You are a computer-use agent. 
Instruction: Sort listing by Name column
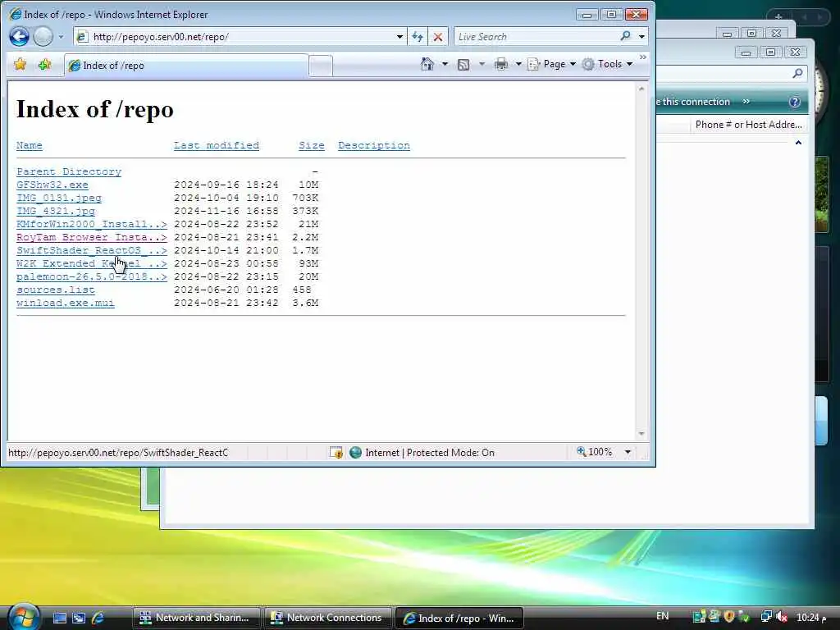pos(29,145)
